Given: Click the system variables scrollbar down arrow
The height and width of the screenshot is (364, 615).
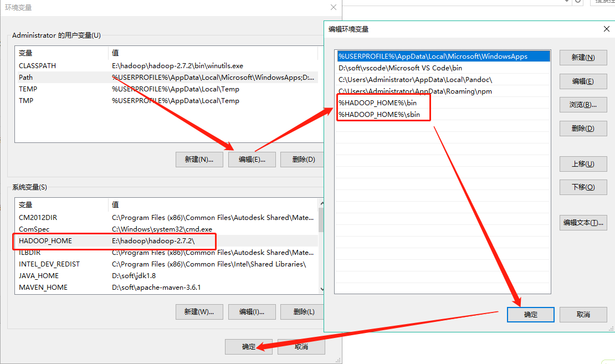Looking at the screenshot, I should tap(321, 289).
